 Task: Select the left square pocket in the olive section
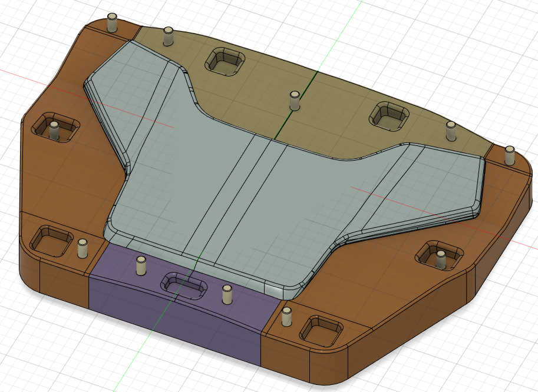coord(225,62)
